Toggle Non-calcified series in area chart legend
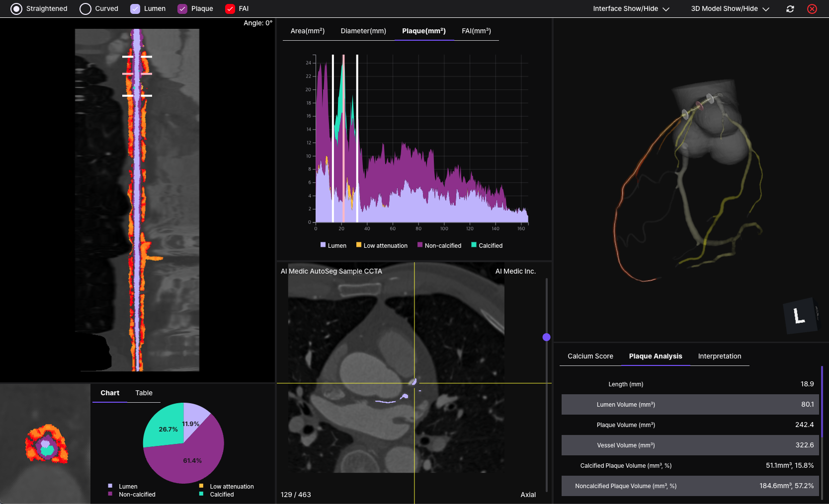The height and width of the screenshot is (504, 829). click(x=439, y=245)
